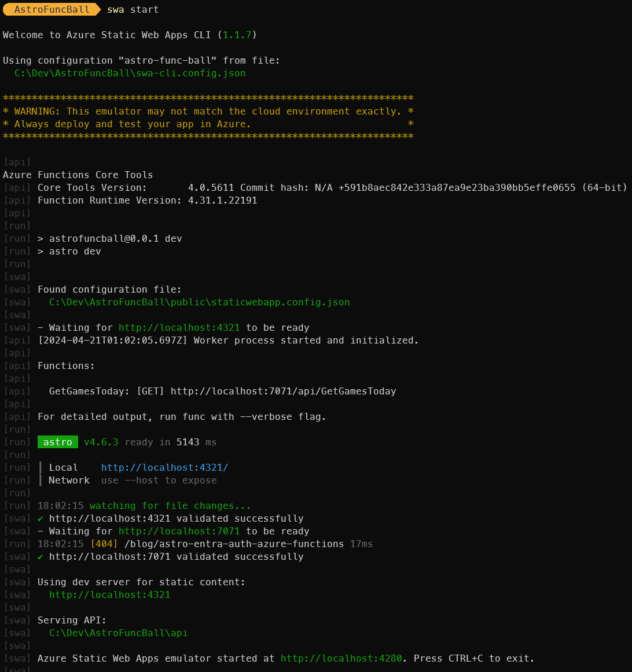
Task: Click 'Press CTRL+C to exit' text
Action: coord(474,659)
